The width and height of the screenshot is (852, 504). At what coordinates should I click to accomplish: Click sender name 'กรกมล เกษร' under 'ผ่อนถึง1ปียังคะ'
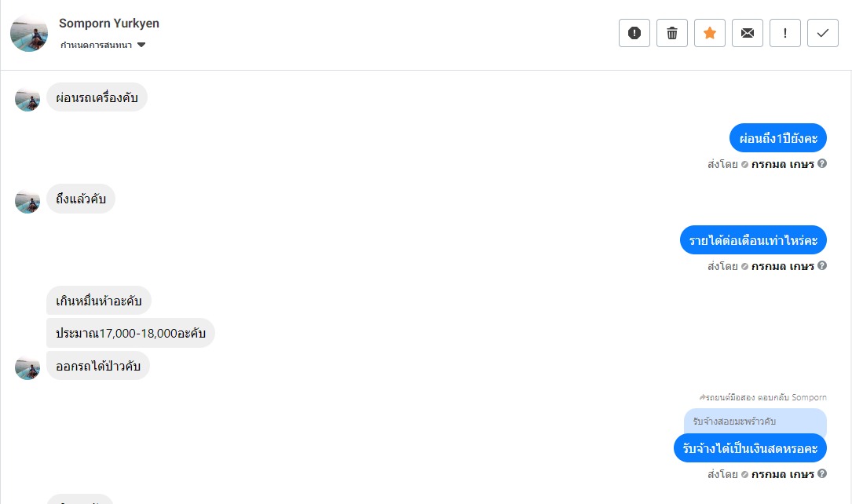(782, 165)
